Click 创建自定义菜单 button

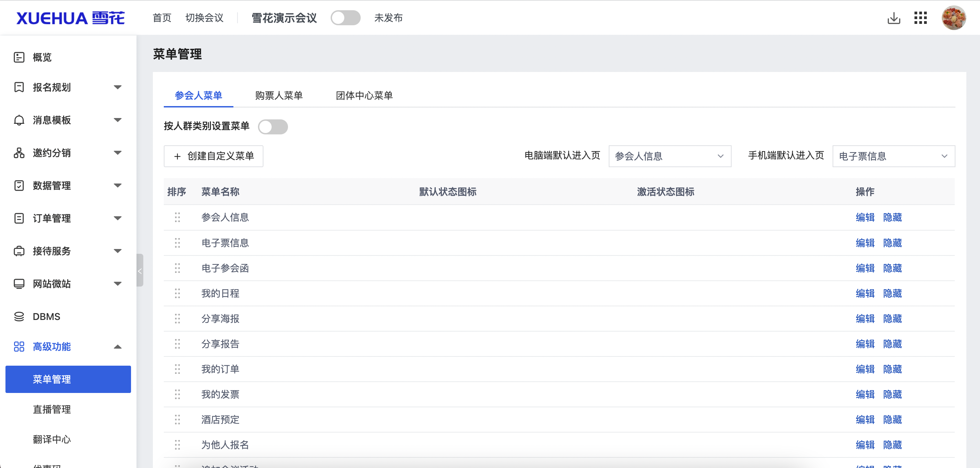[213, 156]
